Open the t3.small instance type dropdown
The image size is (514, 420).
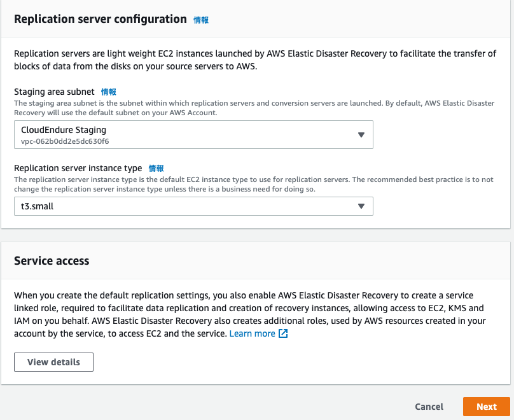(x=184, y=206)
